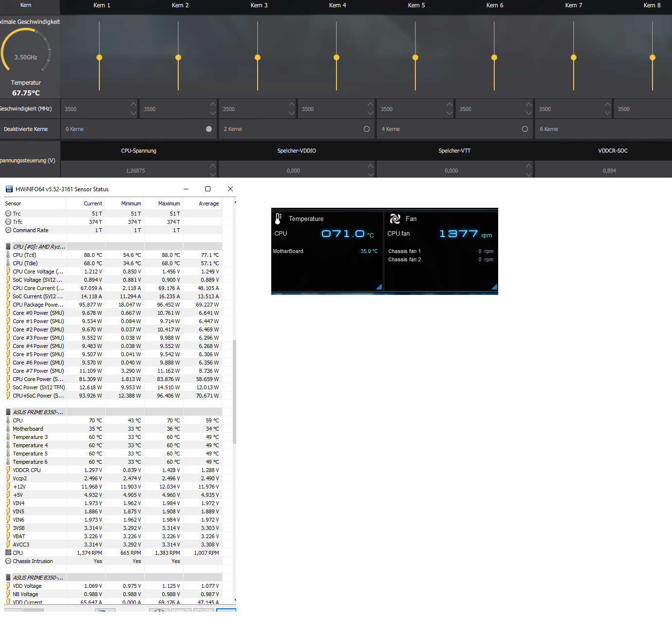
Task: Click the lightning icon beside VBAT
Action: pyautogui.click(x=8, y=536)
